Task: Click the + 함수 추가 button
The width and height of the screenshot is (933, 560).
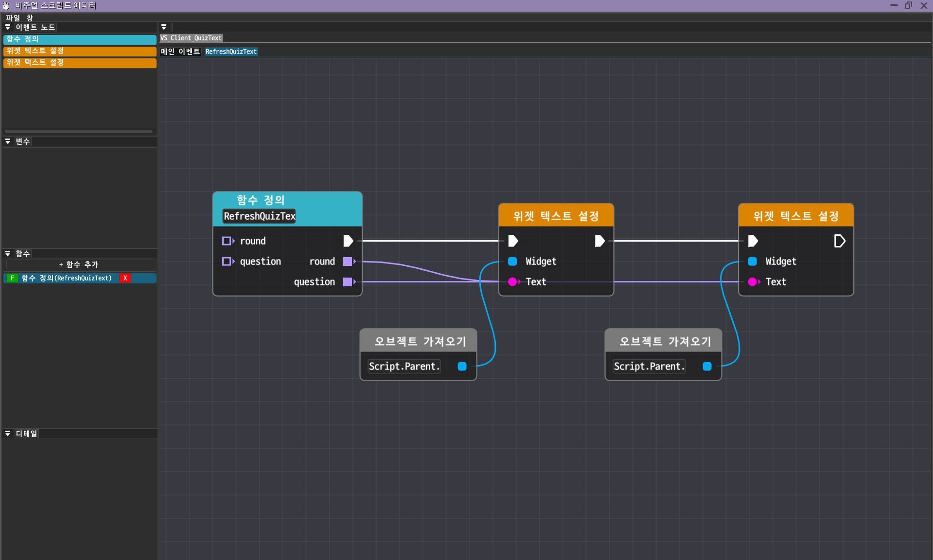Action: click(x=79, y=264)
